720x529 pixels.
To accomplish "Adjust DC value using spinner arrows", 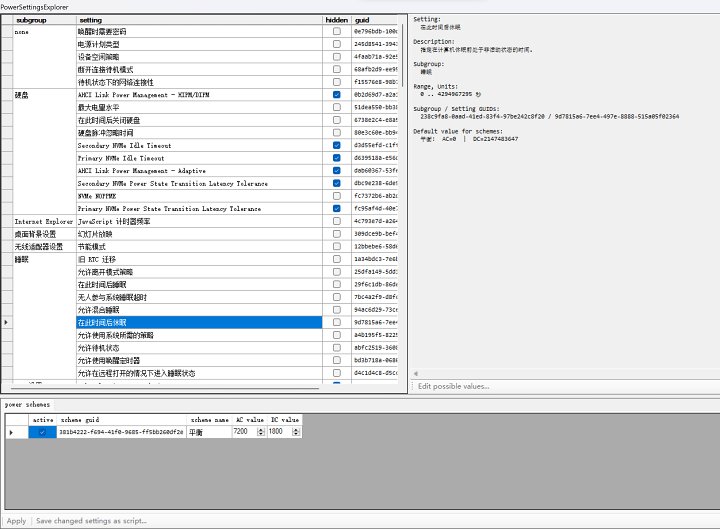I will click(x=296, y=432).
